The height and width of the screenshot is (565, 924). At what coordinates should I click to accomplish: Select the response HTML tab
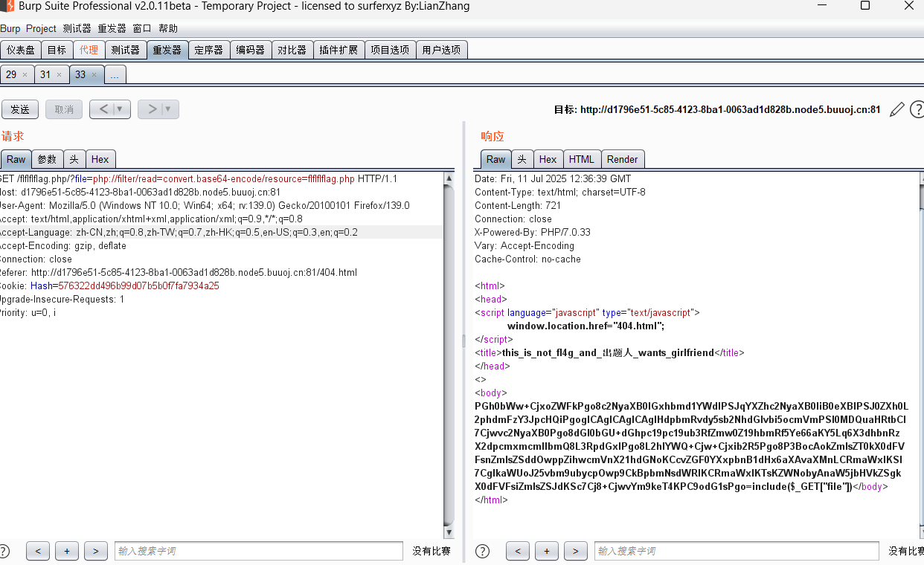[582, 159]
